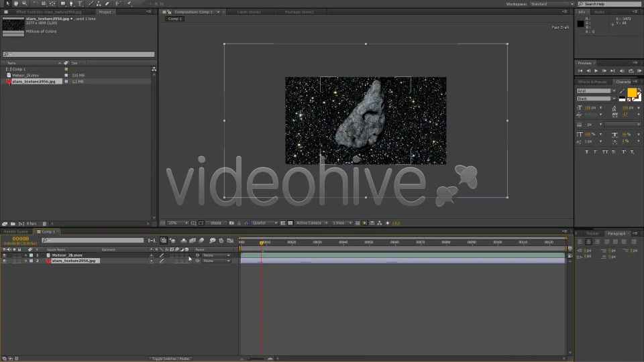Enable Draft 3D in timeline

coord(172,241)
